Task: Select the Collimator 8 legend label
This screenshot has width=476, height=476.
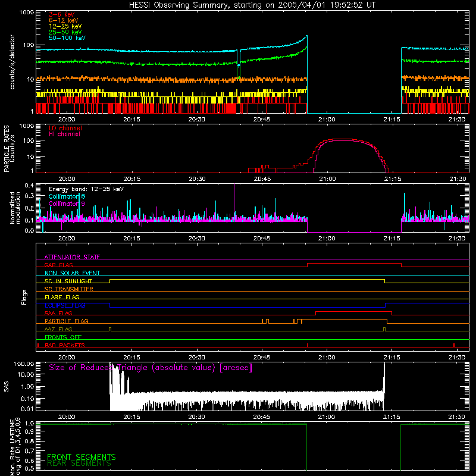Action: [67, 196]
